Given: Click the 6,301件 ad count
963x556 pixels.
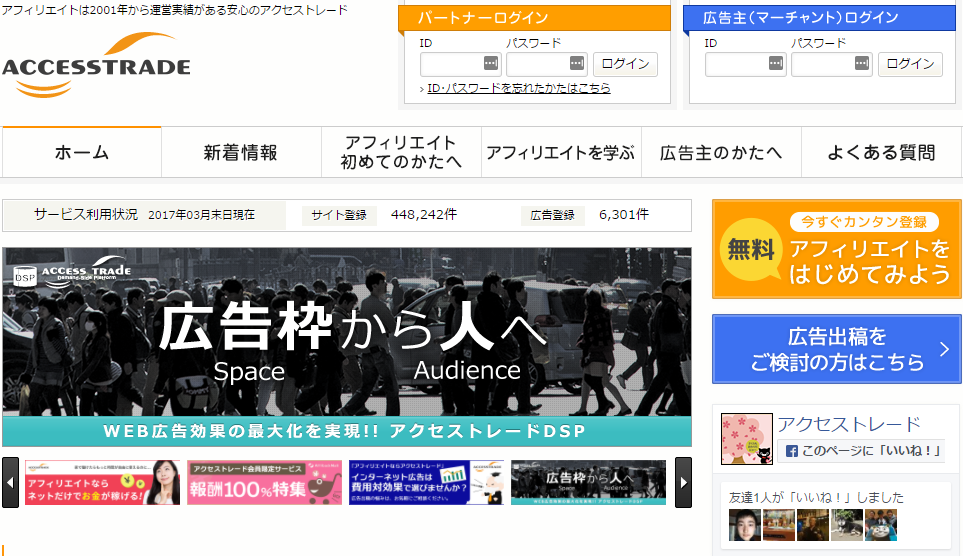Looking at the screenshot, I should coord(624,214).
